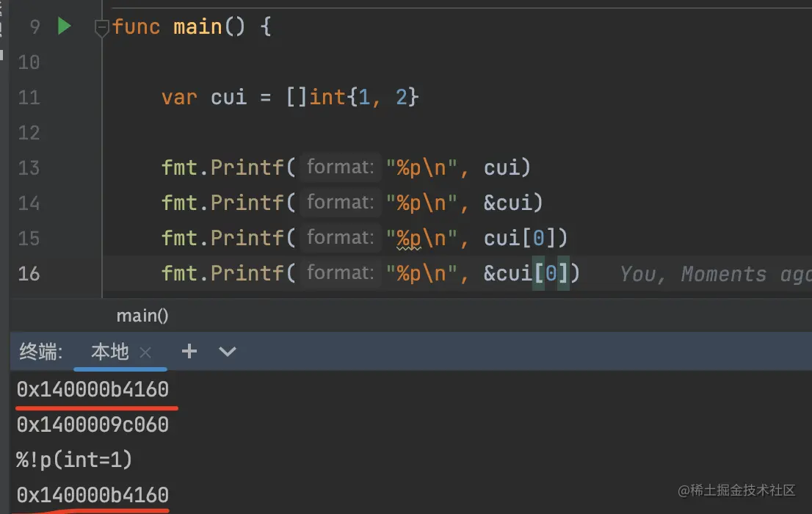The width and height of the screenshot is (812, 514).
Task: Click line number 12 in the gutter
Action: tap(29, 133)
